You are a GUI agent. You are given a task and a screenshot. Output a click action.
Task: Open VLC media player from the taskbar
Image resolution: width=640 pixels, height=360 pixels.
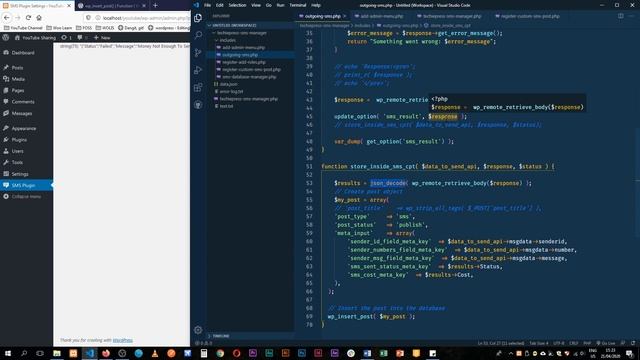click(155, 353)
